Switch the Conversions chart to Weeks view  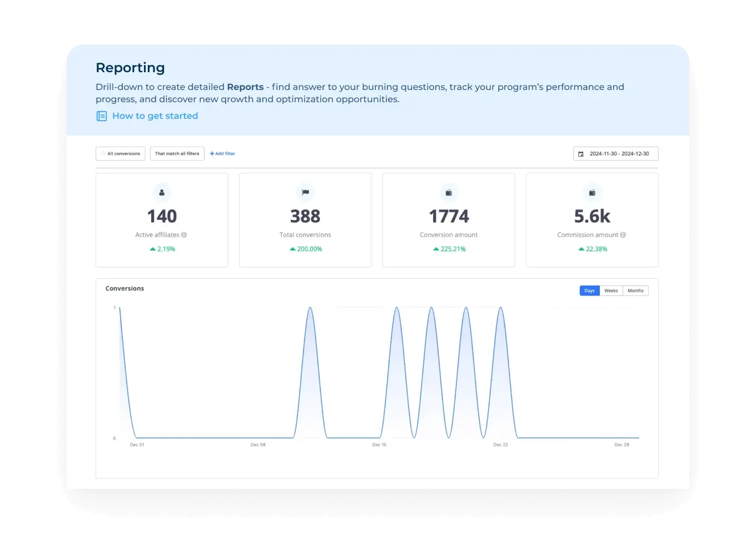click(x=610, y=290)
